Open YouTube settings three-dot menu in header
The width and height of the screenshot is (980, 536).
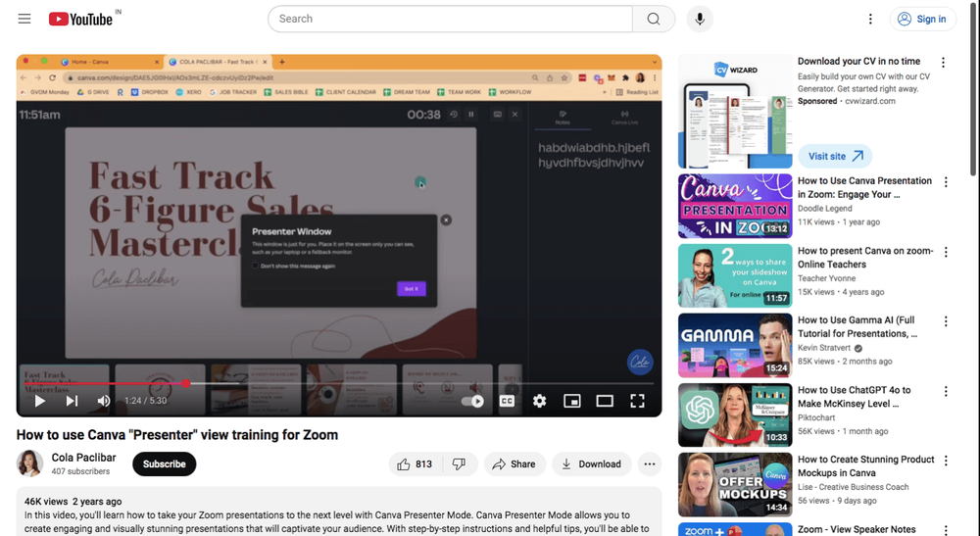click(x=870, y=19)
